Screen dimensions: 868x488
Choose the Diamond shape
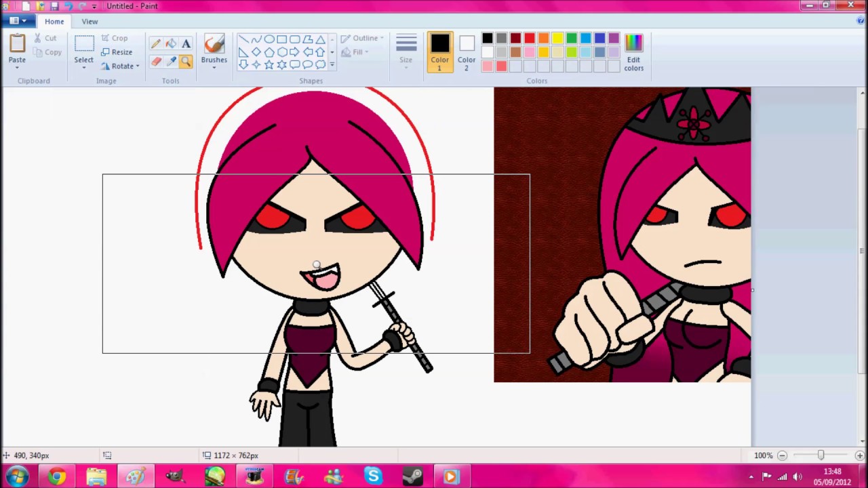tap(256, 52)
